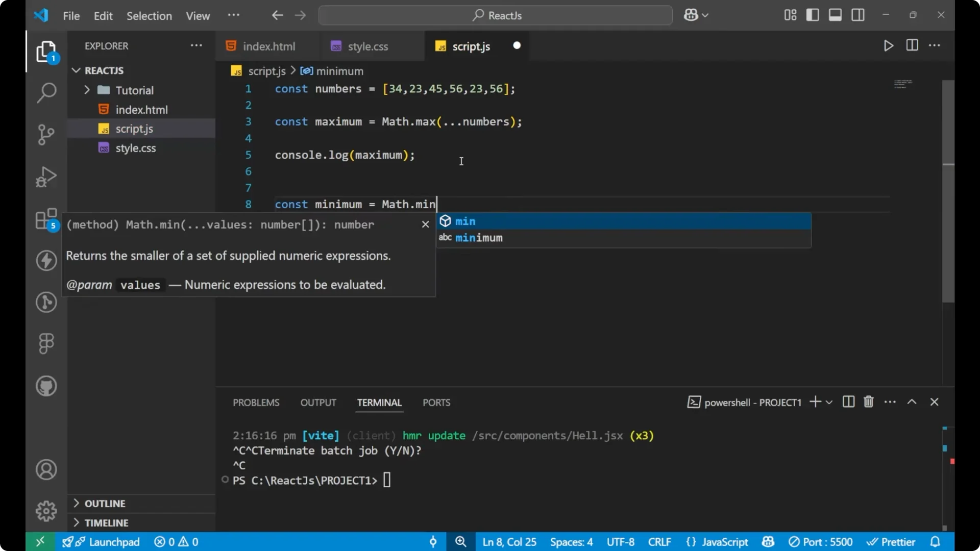Open the Search view in the activity bar
The height and width of the screenshot is (551, 980).
[x=46, y=93]
